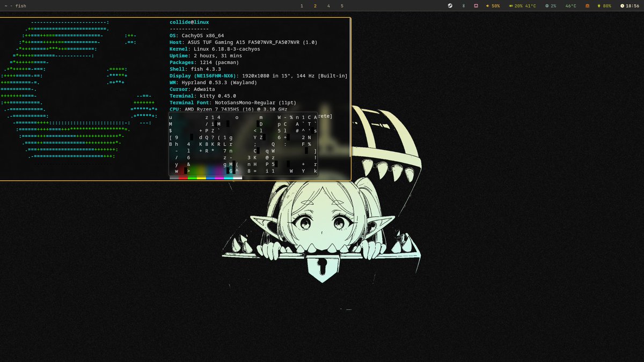Click the green color block in terminal

coord(192,178)
